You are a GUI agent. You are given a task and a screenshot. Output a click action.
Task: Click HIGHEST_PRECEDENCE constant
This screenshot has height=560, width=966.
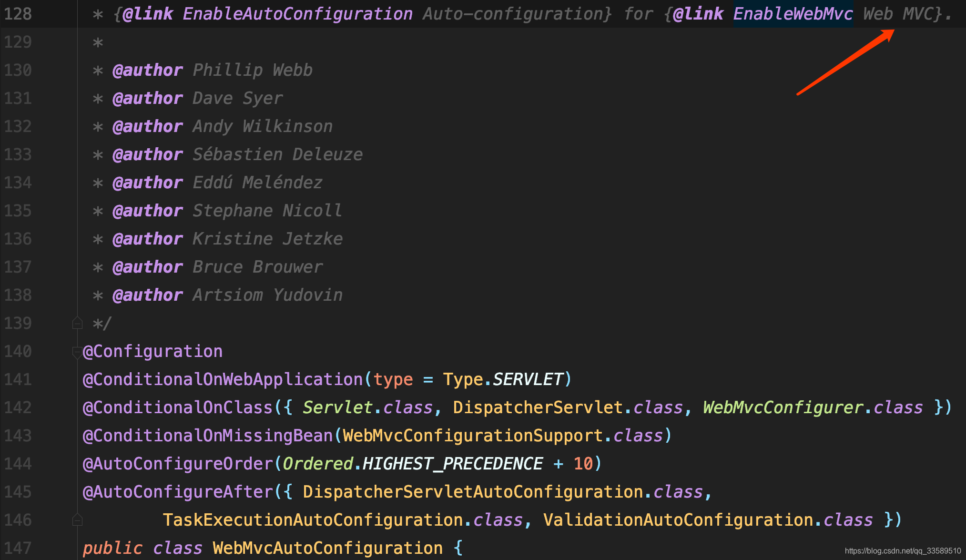click(452, 464)
